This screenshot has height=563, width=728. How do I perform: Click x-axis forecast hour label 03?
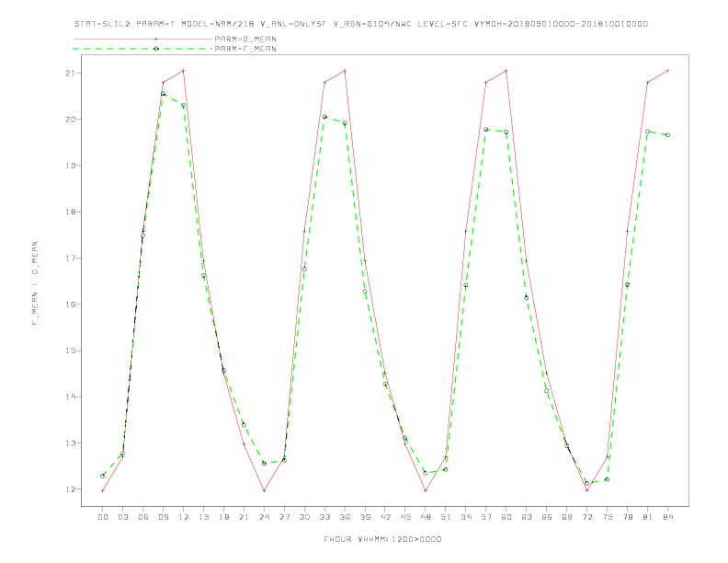122,517
